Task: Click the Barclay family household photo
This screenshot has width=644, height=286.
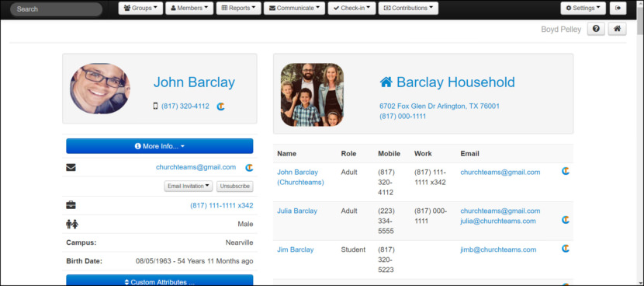Action: (x=312, y=95)
